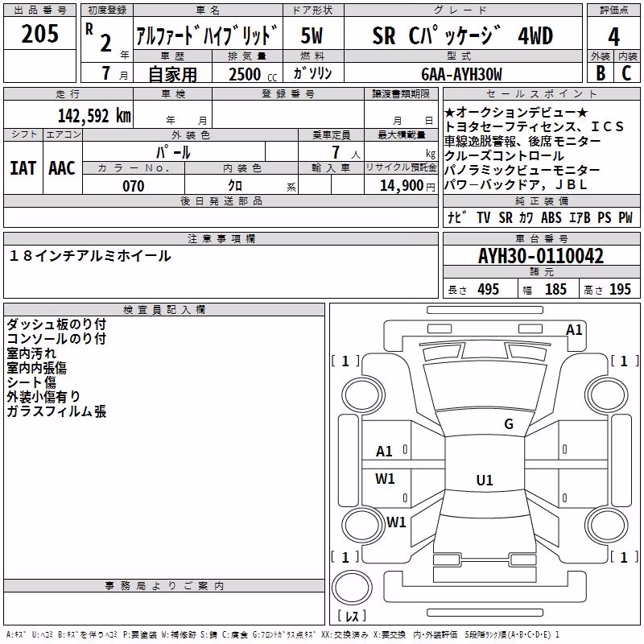Click inspector note 室内内張傷
Image resolution: width=644 pixels, height=644 pixels.
pyautogui.click(x=36, y=368)
